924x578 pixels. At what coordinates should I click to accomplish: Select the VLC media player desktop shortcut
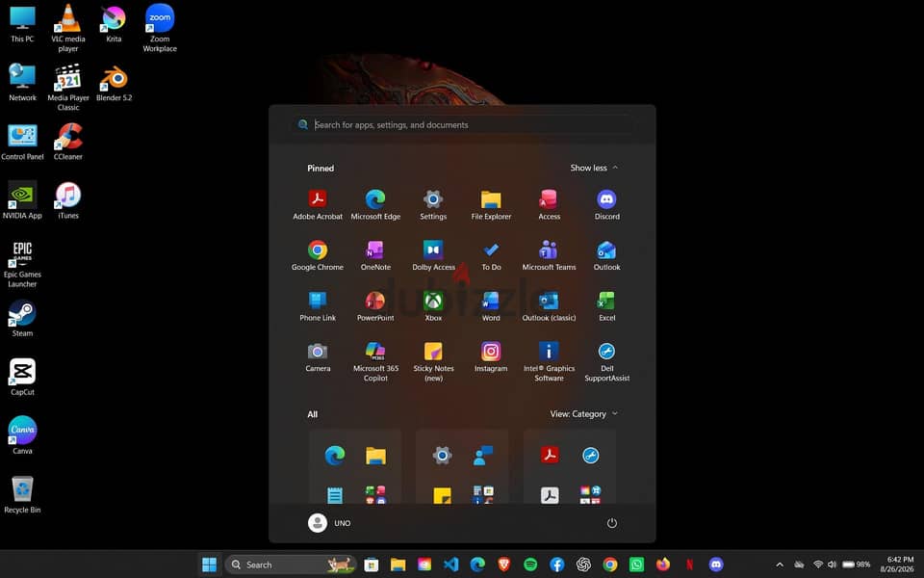tap(67, 28)
